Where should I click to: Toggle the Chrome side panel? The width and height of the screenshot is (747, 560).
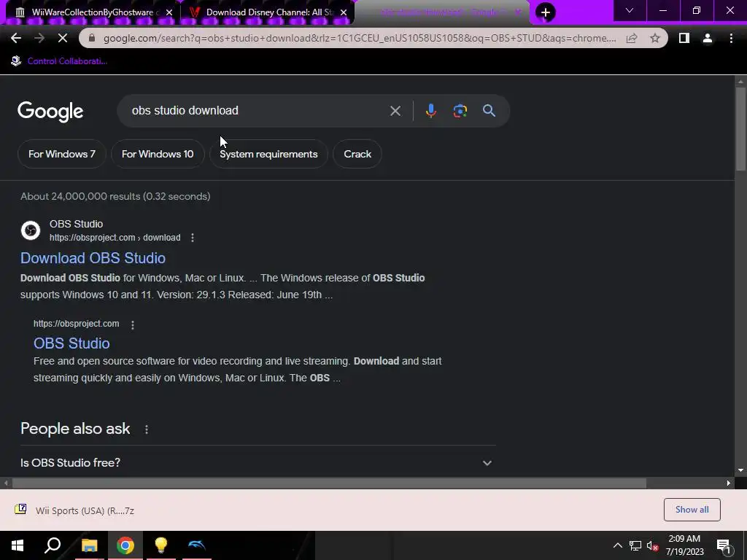click(x=684, y=38)
